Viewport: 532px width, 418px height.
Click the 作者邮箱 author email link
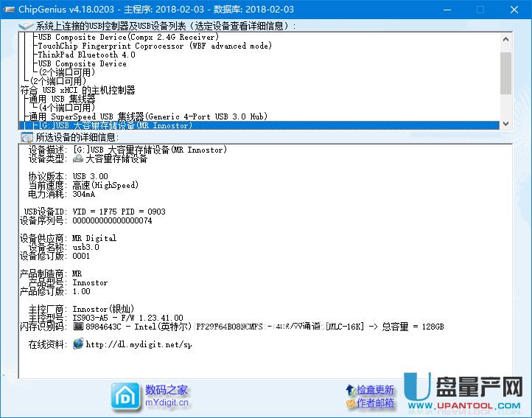[x=376, y=404]
